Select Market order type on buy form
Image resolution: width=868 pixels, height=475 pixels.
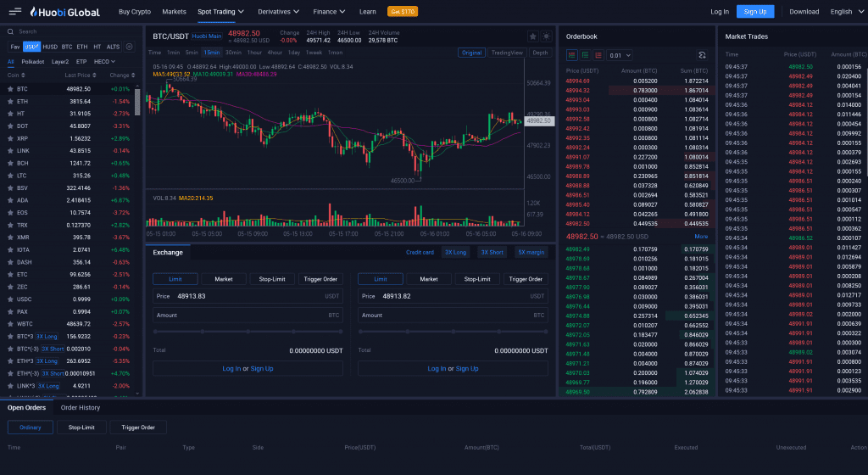point(224,279)
